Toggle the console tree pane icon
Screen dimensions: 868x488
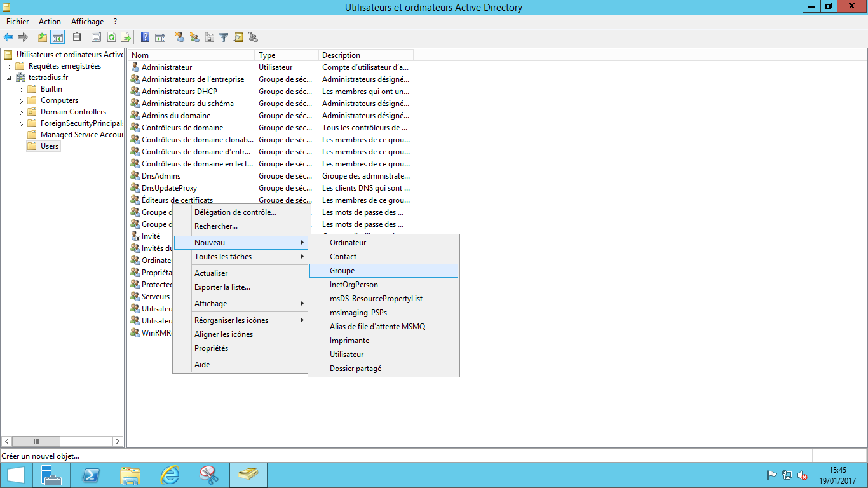[x=58, y=37]
